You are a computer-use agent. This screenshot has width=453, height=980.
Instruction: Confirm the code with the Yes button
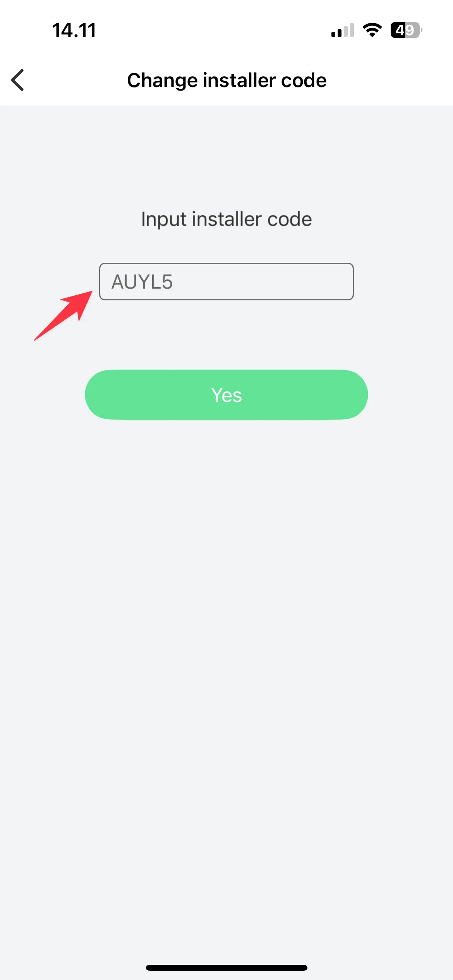[226, 395]
